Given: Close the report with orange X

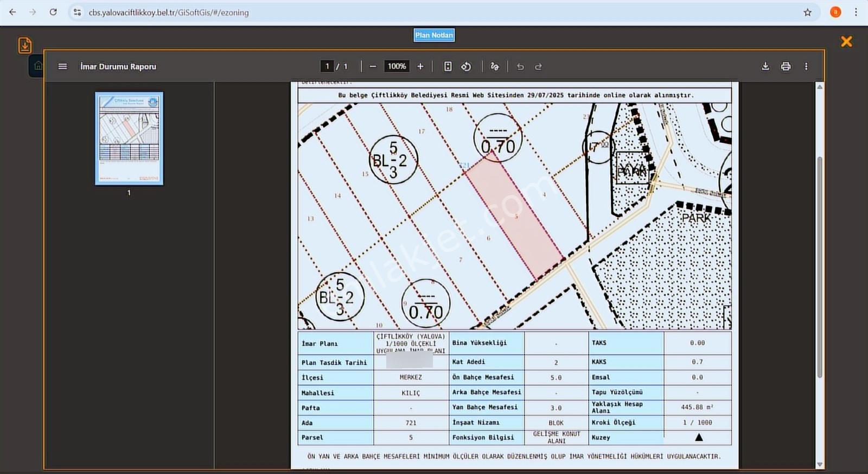Looking at the screenshot, I should 846,41.
